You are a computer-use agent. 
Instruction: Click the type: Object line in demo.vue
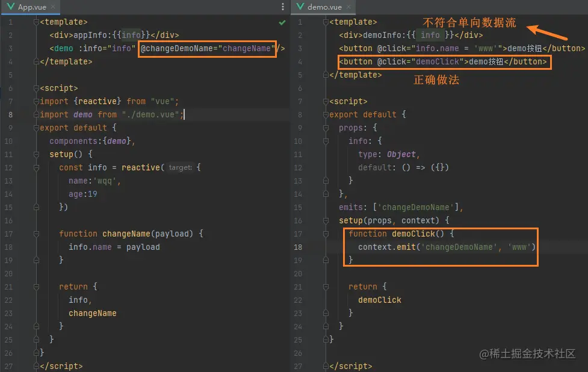[x=389, y=155]
